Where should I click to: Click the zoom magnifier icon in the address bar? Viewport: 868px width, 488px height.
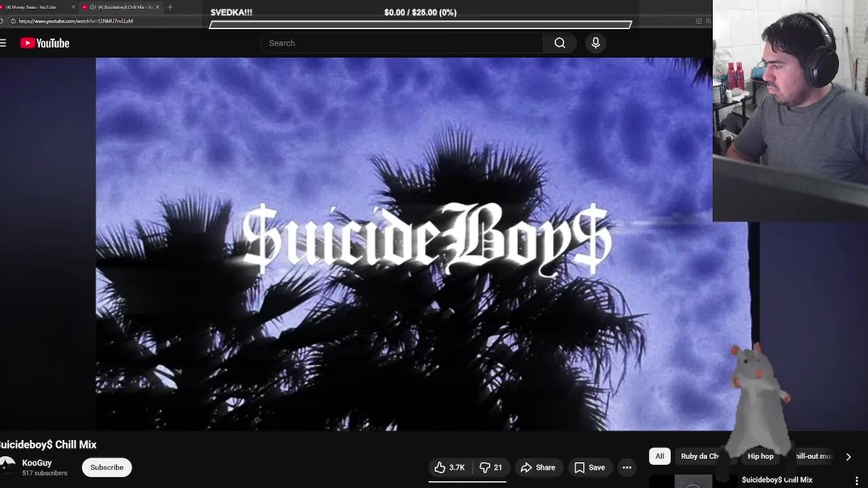pyautogui.click(x=708, y=21)
